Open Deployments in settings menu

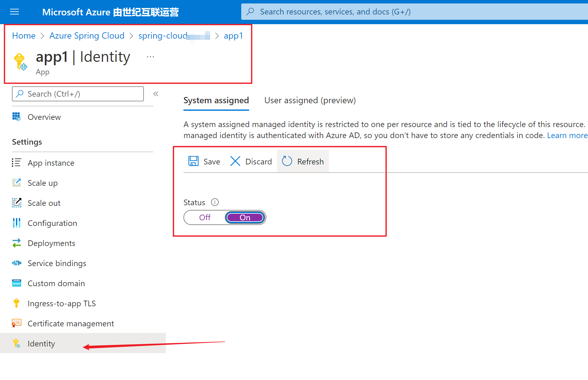click(51, 243)
